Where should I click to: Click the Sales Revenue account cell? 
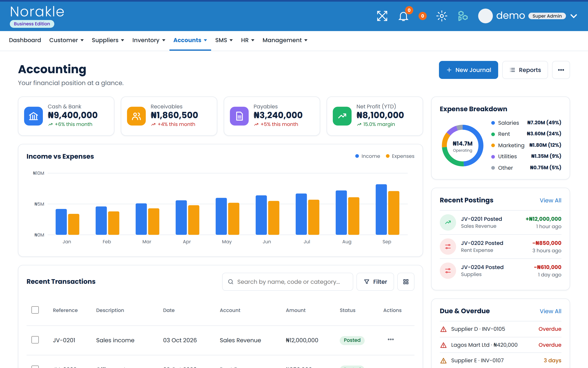point(240,340)
